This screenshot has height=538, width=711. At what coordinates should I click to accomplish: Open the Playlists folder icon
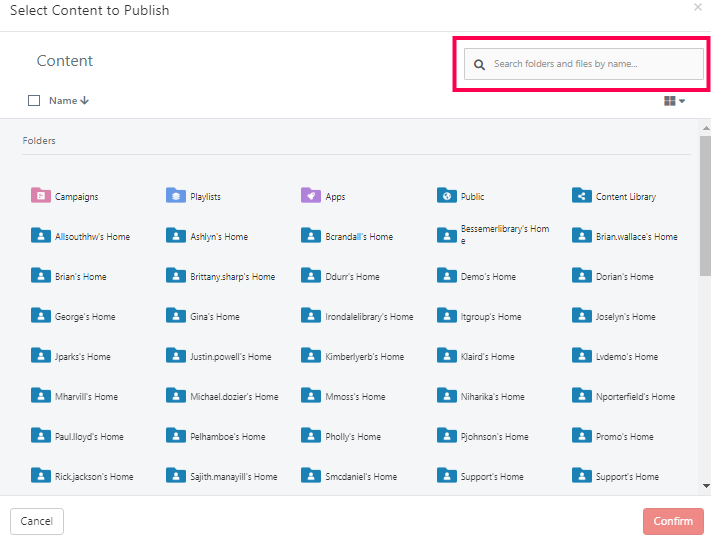(x=175, y=195)
